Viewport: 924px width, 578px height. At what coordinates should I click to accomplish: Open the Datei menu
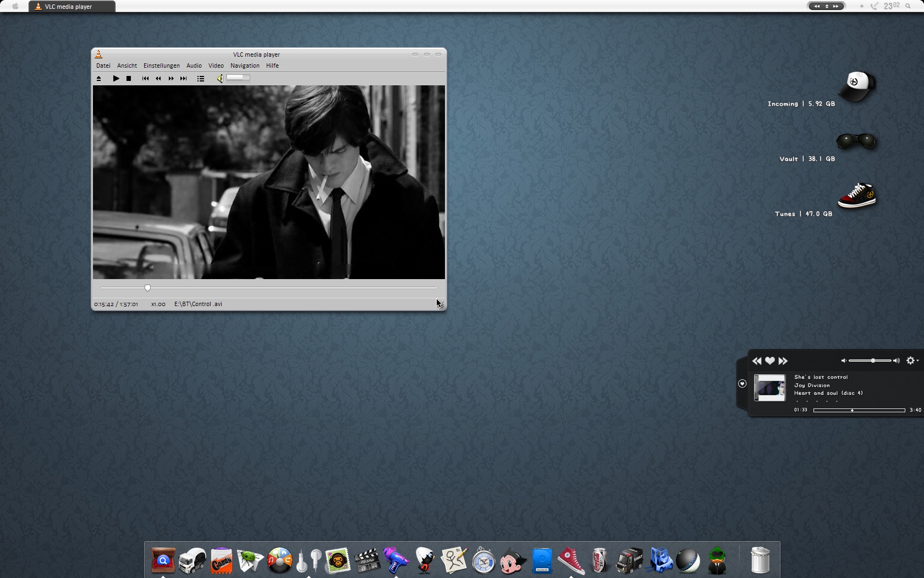103,66
